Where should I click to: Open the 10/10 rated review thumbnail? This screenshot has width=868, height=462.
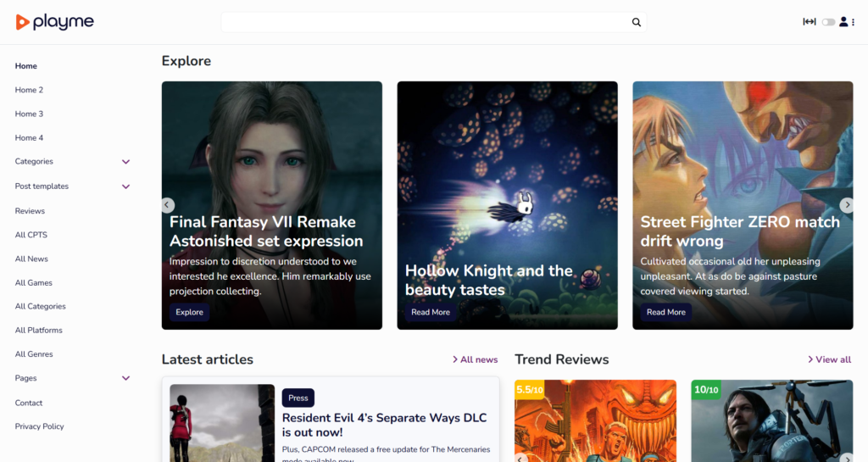pyautogui.click(x=771, y=421)
